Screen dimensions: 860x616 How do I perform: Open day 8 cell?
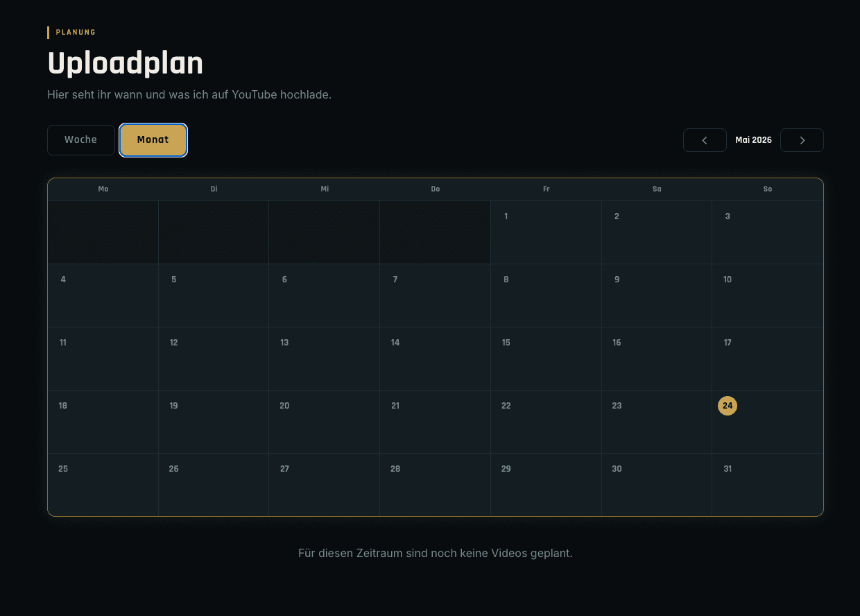tap(546, 296)
